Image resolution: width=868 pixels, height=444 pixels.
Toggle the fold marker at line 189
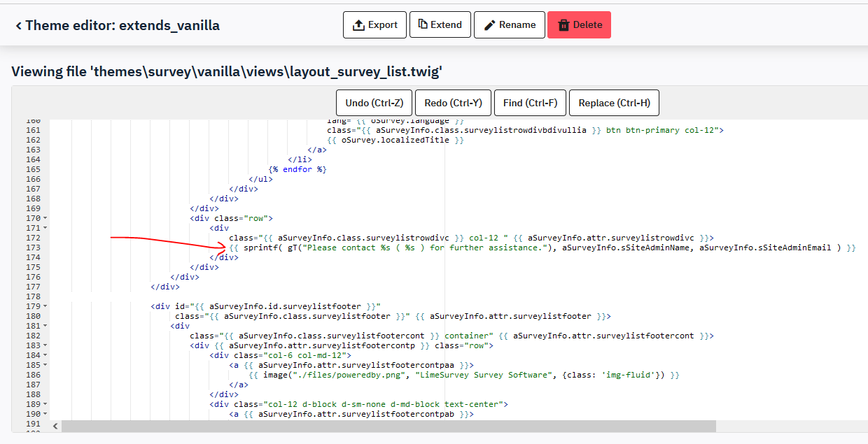coord(45,404)
